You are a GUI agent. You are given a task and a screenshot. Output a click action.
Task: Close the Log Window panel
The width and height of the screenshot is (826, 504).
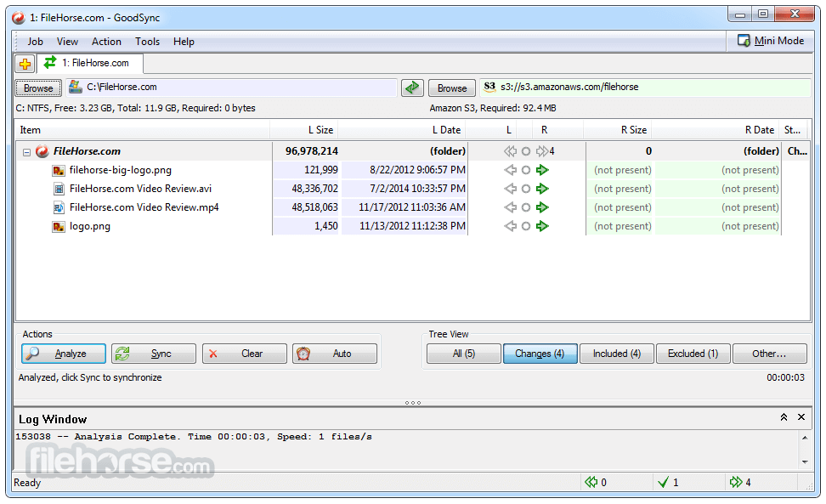pyautogui.click(x=801, y=417)
